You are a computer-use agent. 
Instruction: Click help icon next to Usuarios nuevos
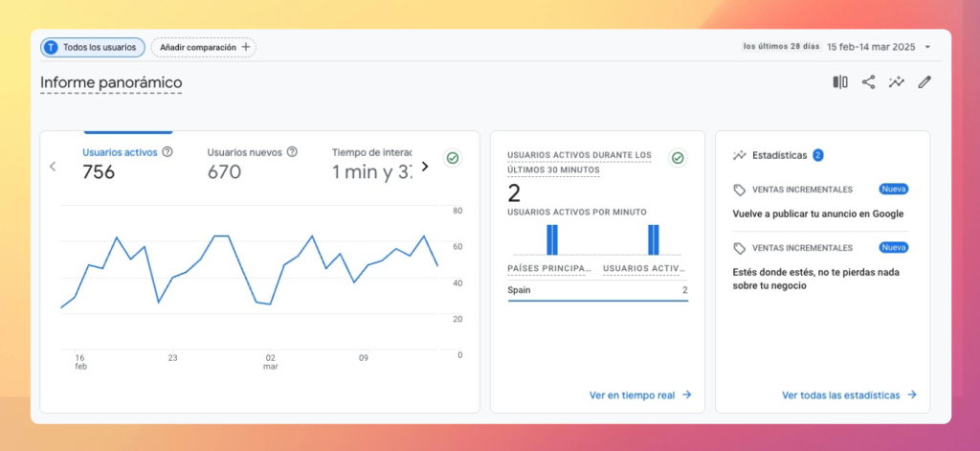click(x=292, y=151)
